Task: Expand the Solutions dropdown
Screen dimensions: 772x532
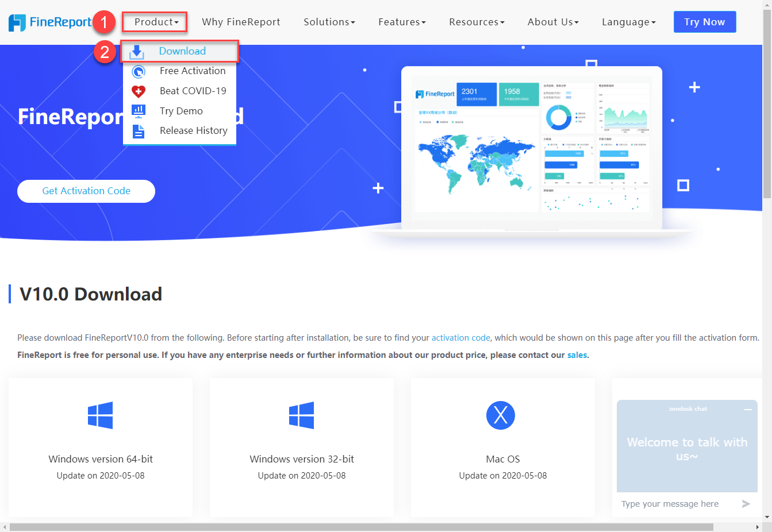Action: pyautogui.click(x=329, y=22)
